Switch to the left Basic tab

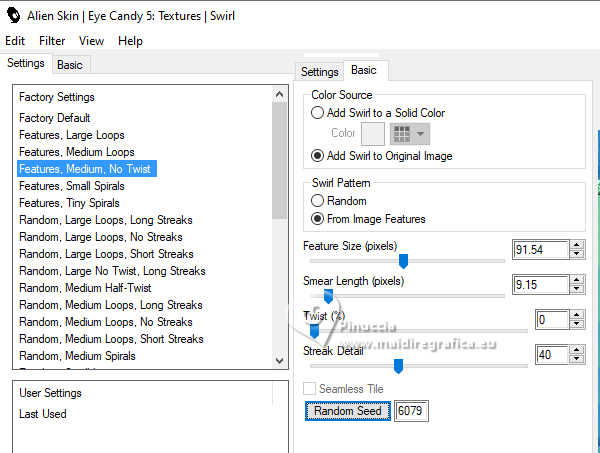70,64
